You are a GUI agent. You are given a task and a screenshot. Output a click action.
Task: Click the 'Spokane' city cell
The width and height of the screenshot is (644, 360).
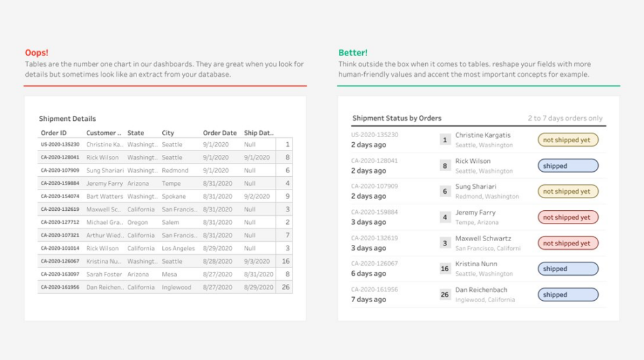174,196
